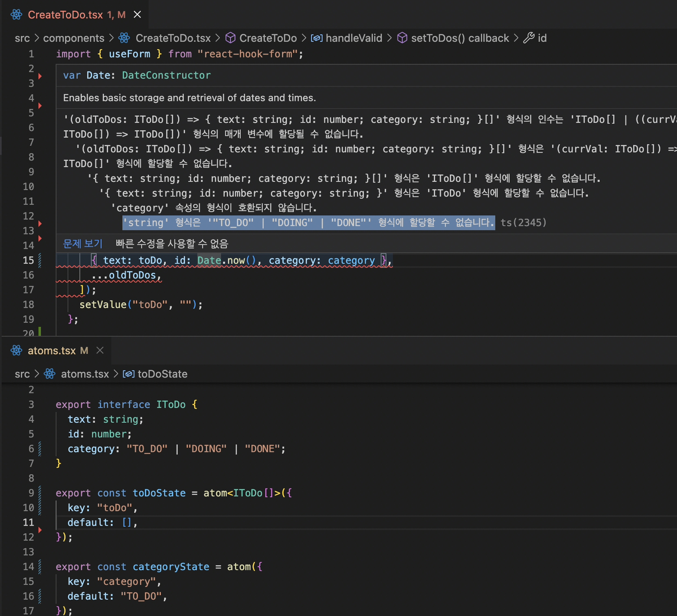The height and width of the screenshot is (616, 677).
Task: Click the modified-line gutter bar at atoms.tsx line 9
Action: click(40, 500)
